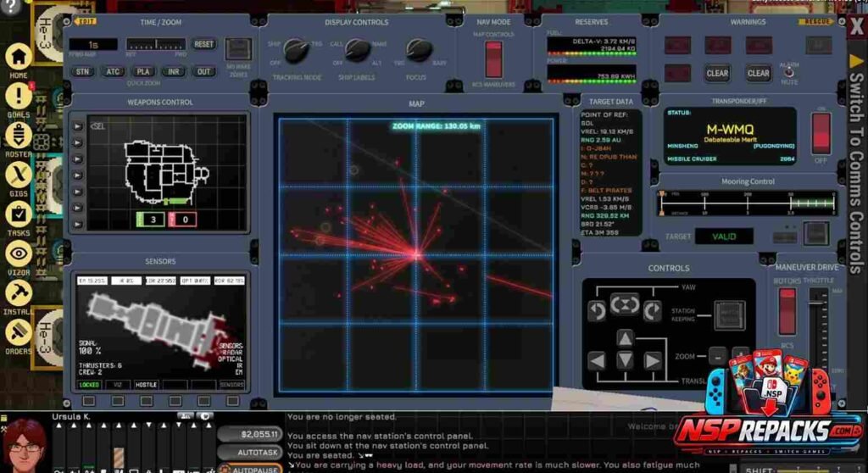
Task: Click the translate left arrow
Action: [596, 360]
